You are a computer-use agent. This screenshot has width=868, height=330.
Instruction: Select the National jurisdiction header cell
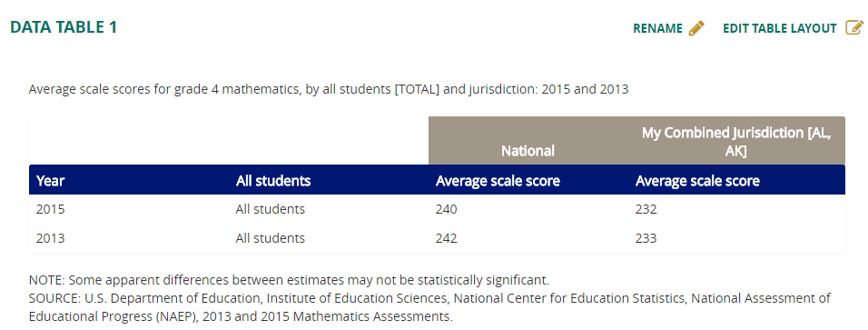pyautogui.click(x=528, y=141)
